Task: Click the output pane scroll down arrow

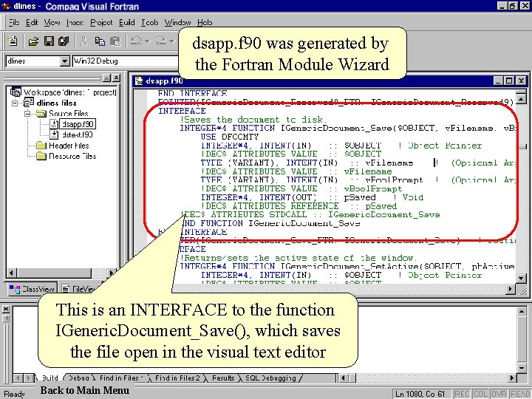Action: pyautogui.click(x=522, y=368)
